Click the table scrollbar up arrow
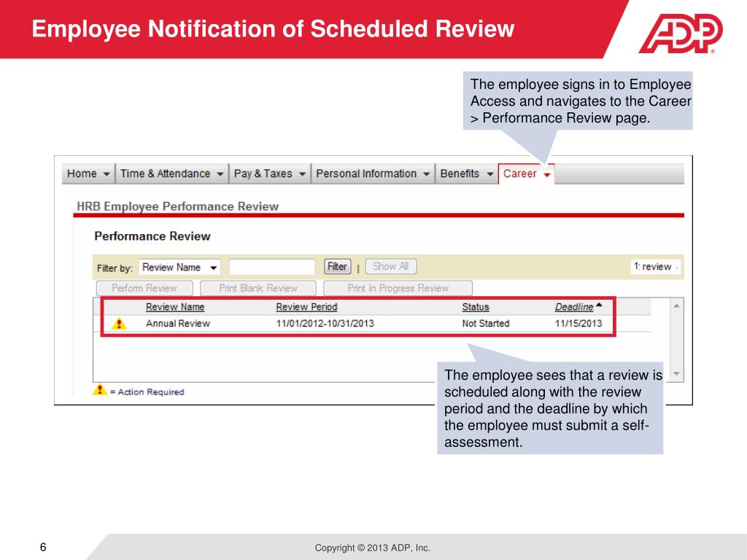This screenshot has width=747, height=560. click(x=676, y=306)
